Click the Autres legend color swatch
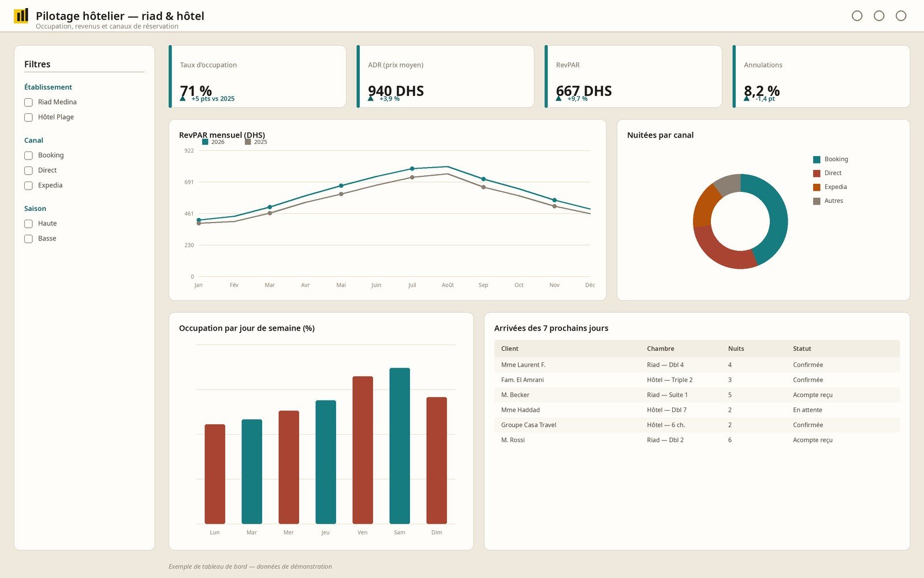This screenshot has width=924, height=578. 817,201
